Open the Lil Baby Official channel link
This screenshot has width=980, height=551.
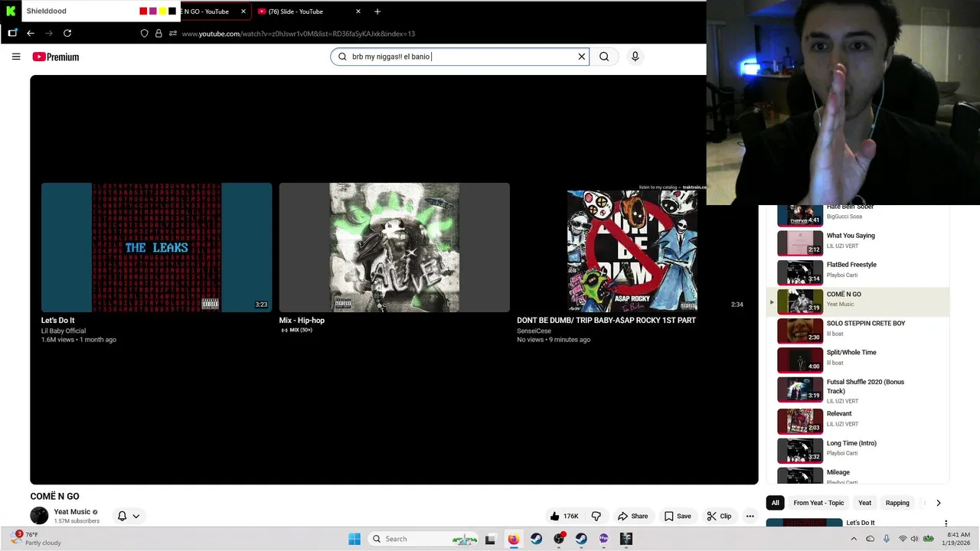[64, 331]
